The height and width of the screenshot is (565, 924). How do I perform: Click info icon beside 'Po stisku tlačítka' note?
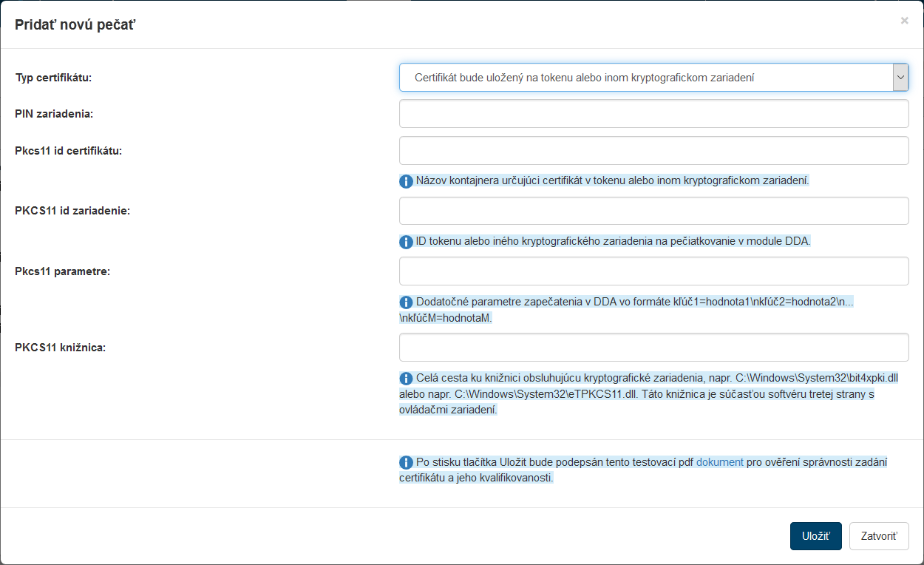tap(406, 463)
